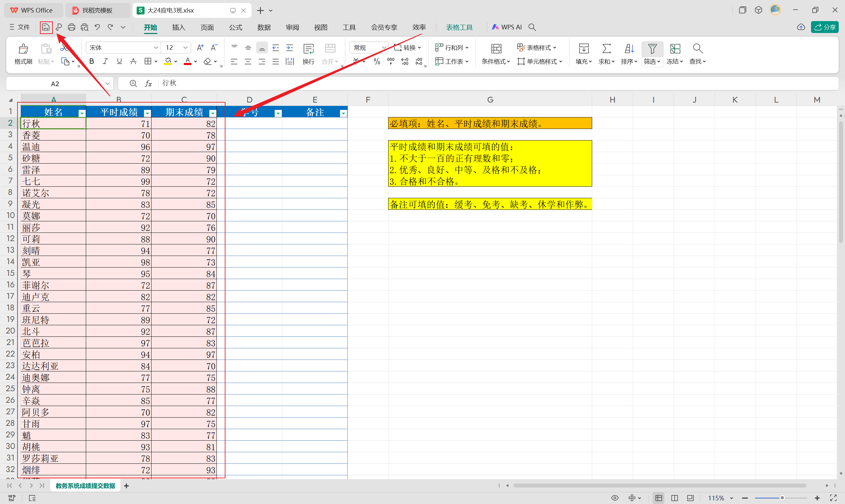The height and width of the screenshot is (504, 845).
Task: Click the VBA macro icon in the status bar
Action: point(11,498)
